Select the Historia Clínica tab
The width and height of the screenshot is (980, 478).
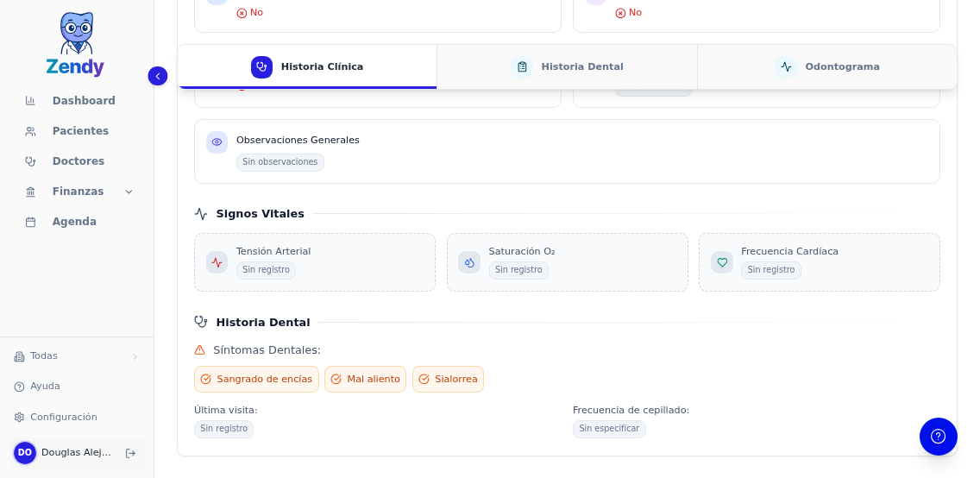tap(307, 67)
